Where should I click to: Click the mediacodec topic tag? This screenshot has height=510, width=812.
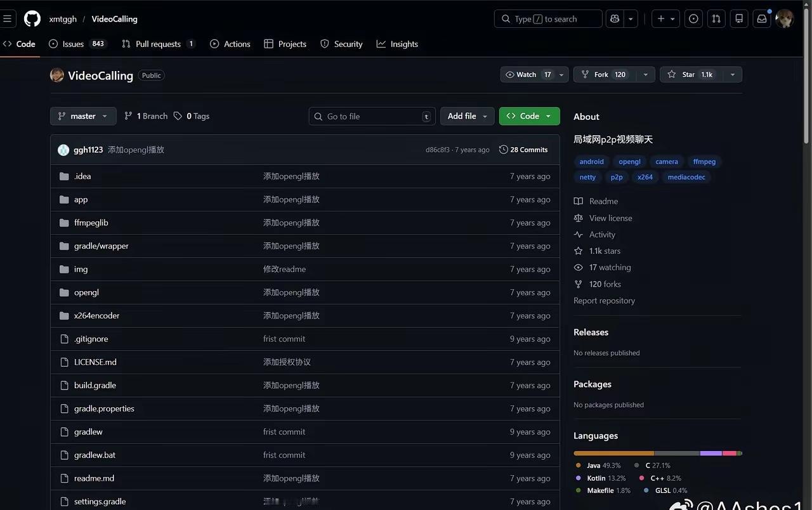click(x=686, y=177)
